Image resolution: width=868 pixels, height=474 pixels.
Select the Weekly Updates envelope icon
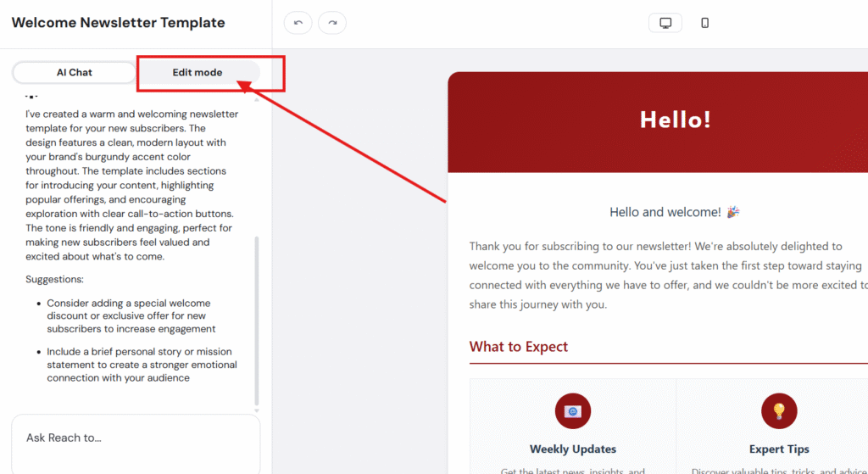pyautogui.click(x=572, y=411)
